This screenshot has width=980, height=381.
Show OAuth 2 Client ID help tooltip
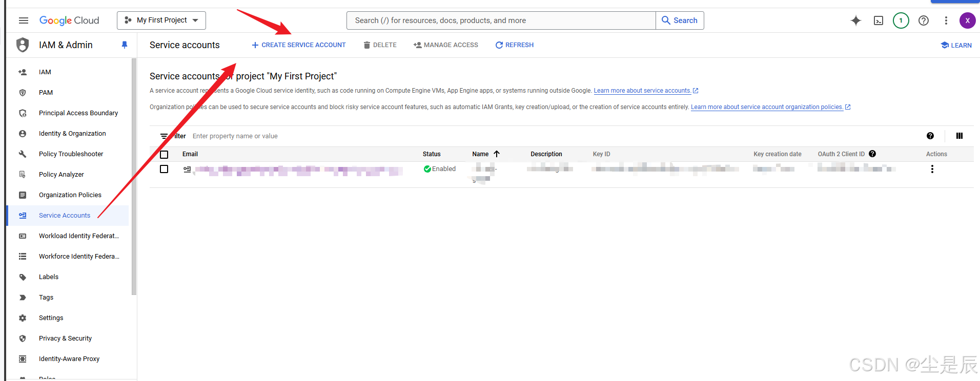coord(872,154)
